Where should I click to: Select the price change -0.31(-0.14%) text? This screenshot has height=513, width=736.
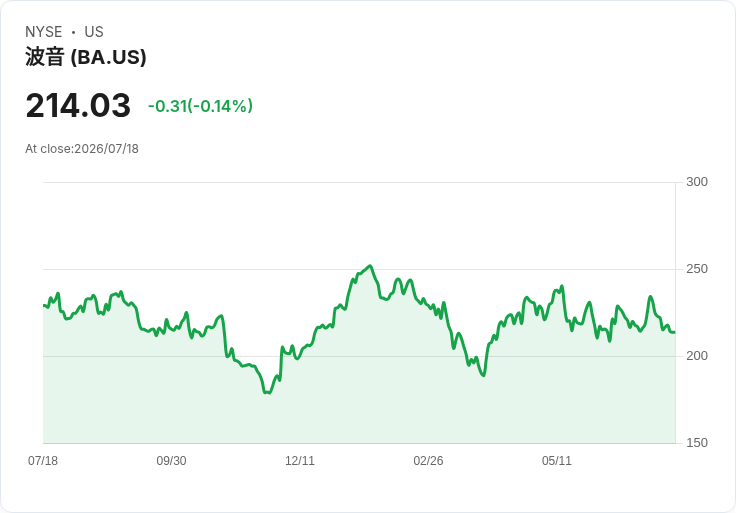[200, 106]
